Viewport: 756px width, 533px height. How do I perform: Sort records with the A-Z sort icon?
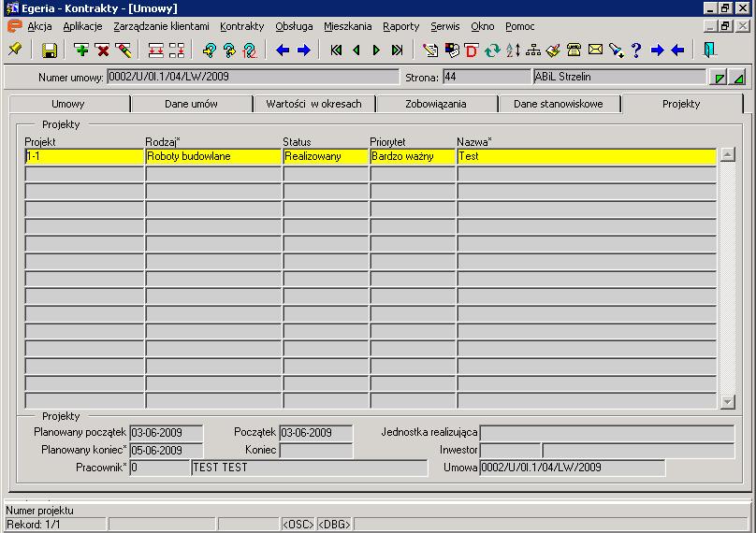[513, 50]
